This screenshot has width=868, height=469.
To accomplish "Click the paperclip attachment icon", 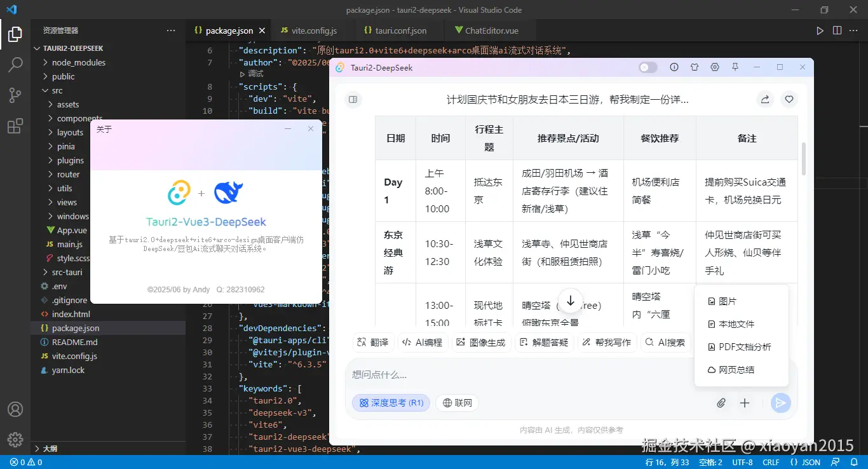I will pyautogui.click(x=721, y=403).
